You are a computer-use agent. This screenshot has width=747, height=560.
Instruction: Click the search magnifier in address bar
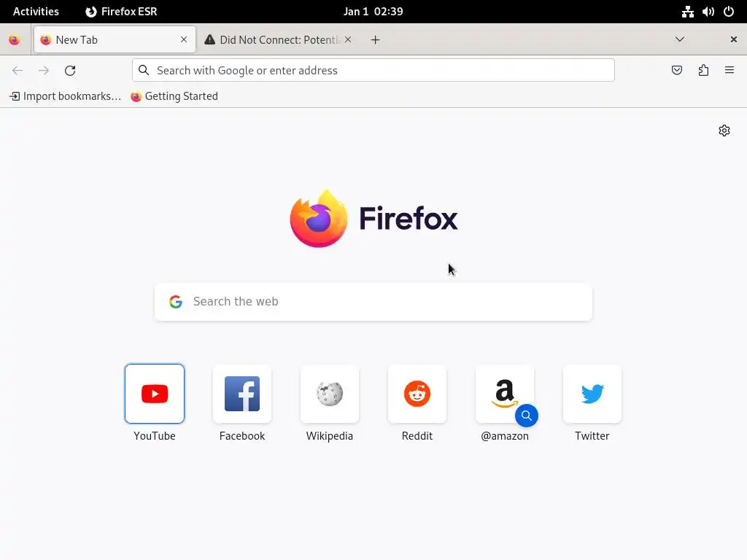pos(144,70)
